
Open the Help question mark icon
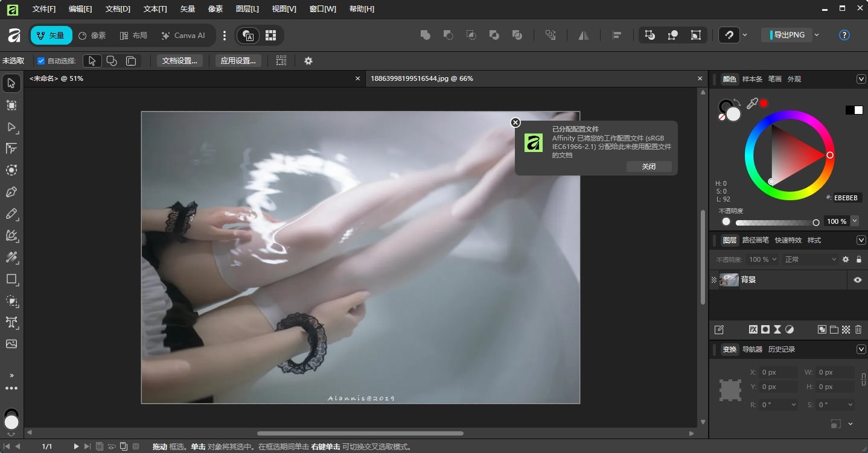pos(844,36)
